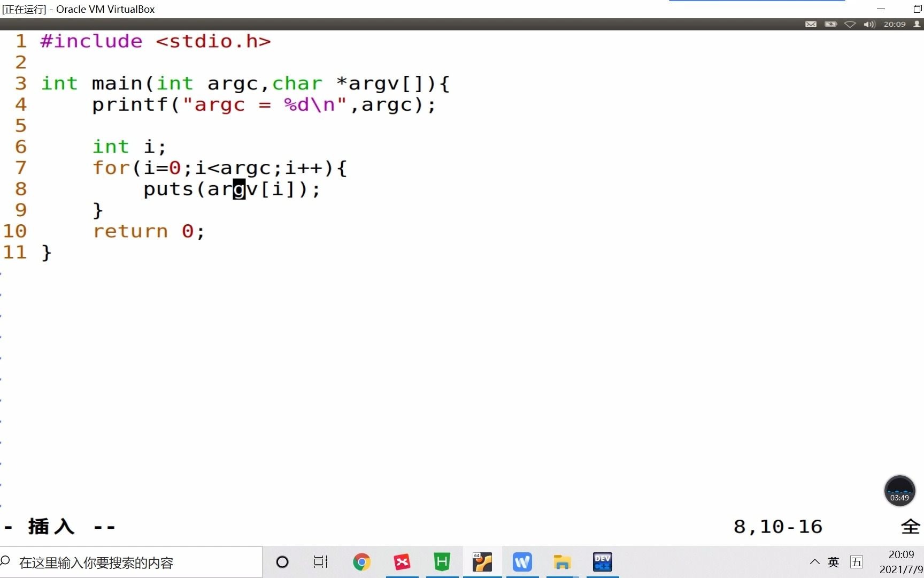Open the user session menu icon
The image size is (924, 578).
tap(917, 24)
